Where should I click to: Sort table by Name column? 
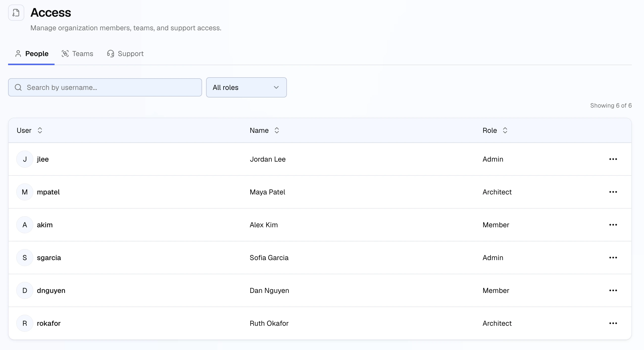pos(264,130)
